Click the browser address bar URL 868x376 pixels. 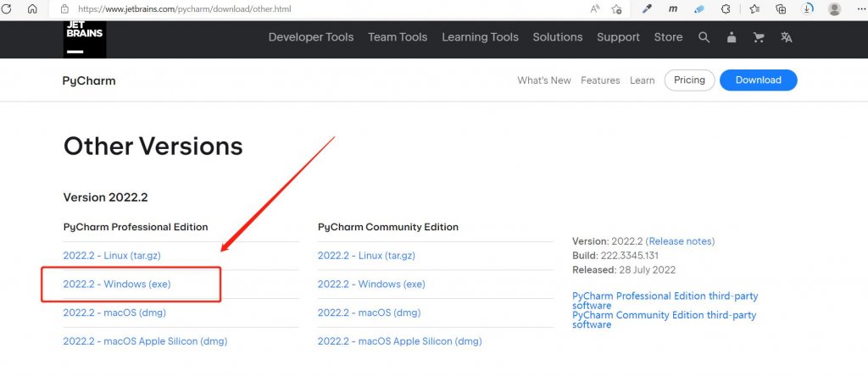click(184, 8)
